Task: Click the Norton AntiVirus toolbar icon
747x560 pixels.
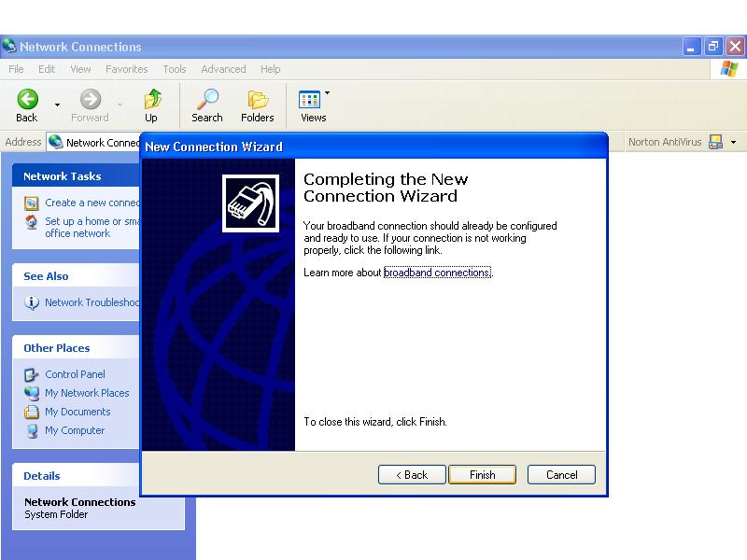Action: coord(715,142)
